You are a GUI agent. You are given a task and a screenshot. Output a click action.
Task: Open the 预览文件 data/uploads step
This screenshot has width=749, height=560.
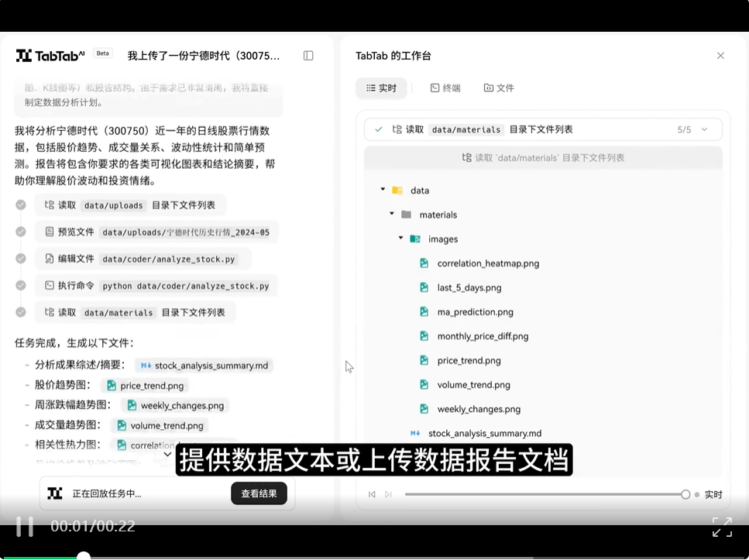click(156, 232)
